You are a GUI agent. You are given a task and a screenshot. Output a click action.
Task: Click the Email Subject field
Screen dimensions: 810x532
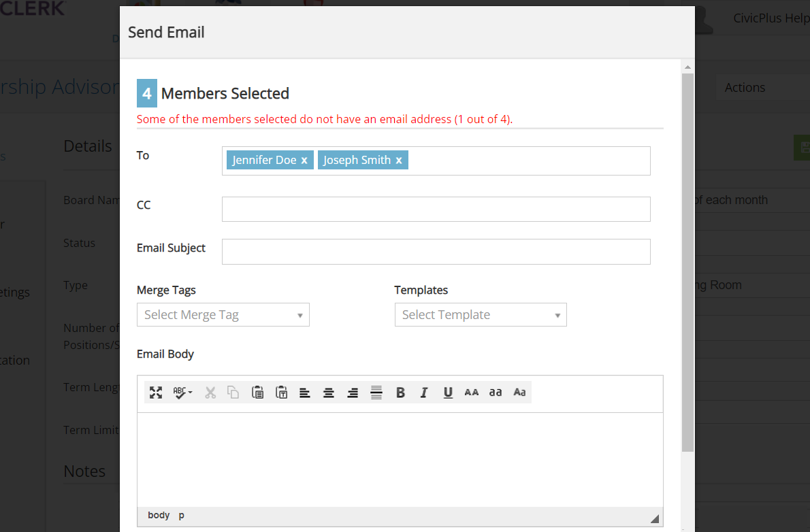coord(436,252)
